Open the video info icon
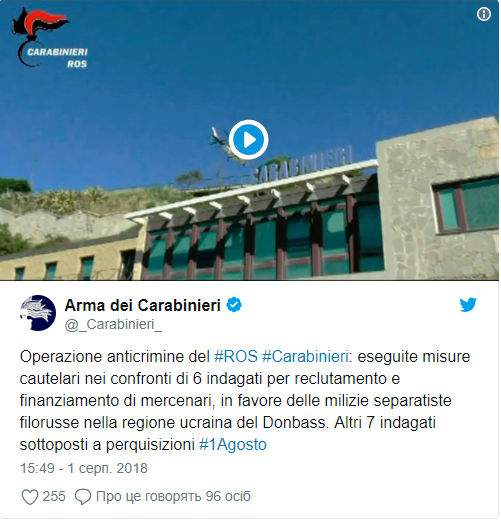Viewport: 501px width, 520px height. pos(483,14)
